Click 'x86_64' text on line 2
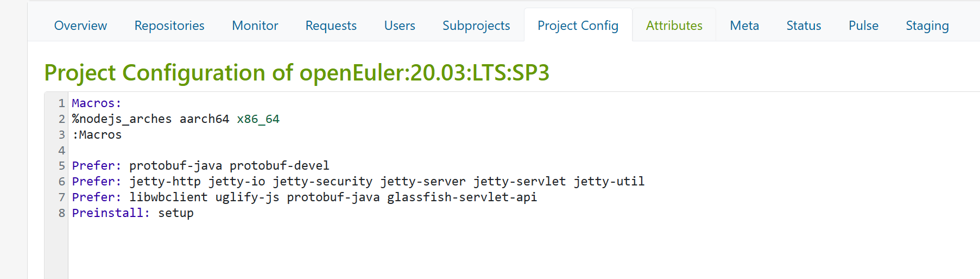 258,119
